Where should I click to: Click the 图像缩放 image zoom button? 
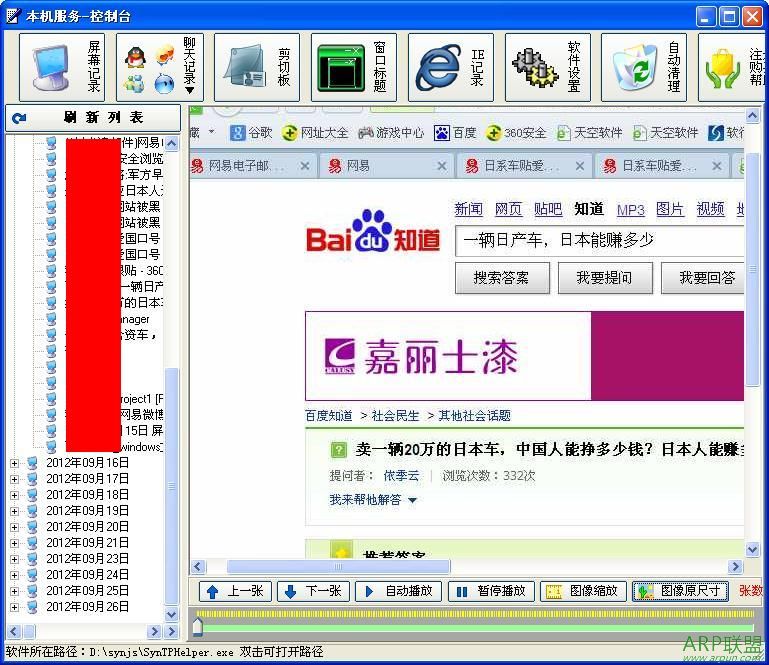coord(583,591)
